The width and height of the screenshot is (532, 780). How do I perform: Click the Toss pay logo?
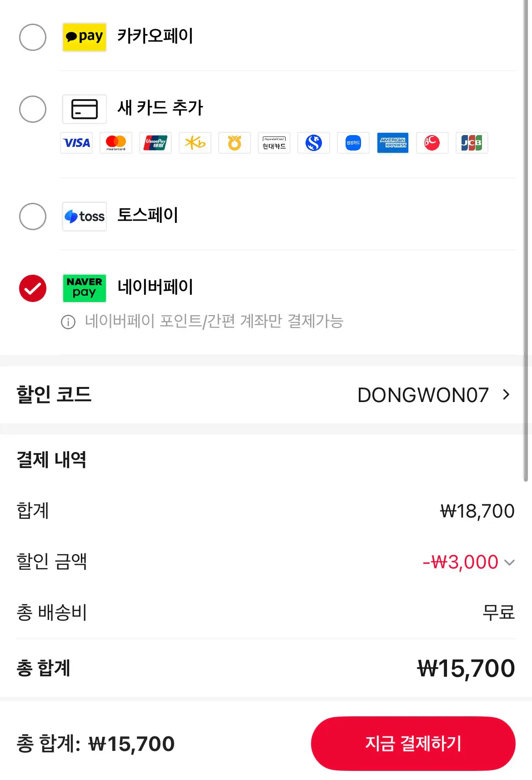tap(85, 216)
